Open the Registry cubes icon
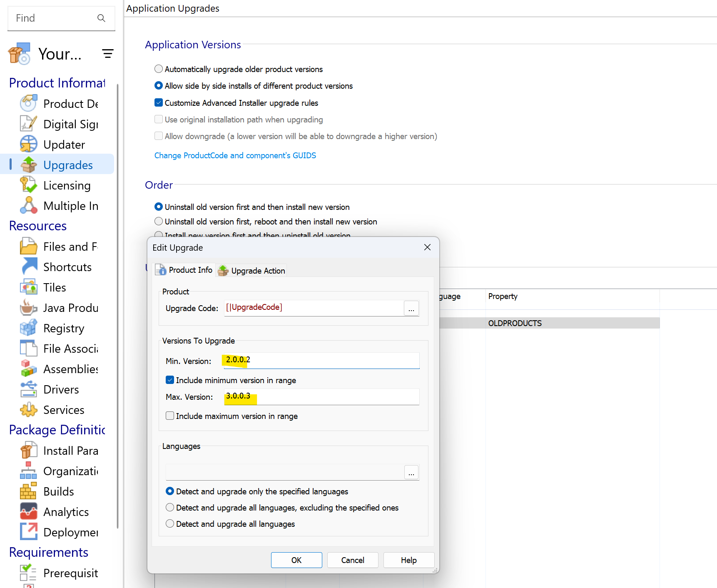This screenshot has width=717, height=588. 28,328
